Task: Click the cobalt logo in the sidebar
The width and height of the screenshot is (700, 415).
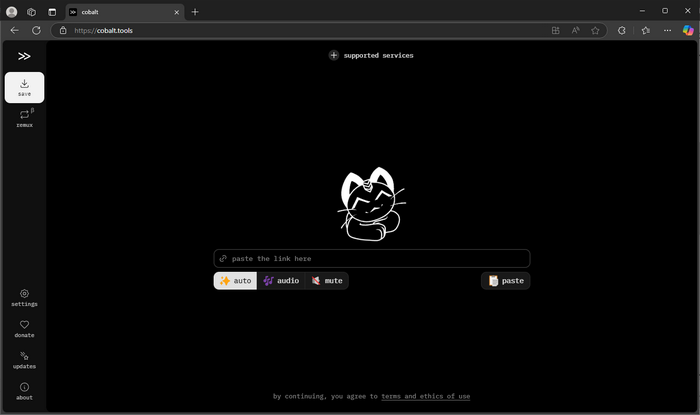Action: (24, 56)
